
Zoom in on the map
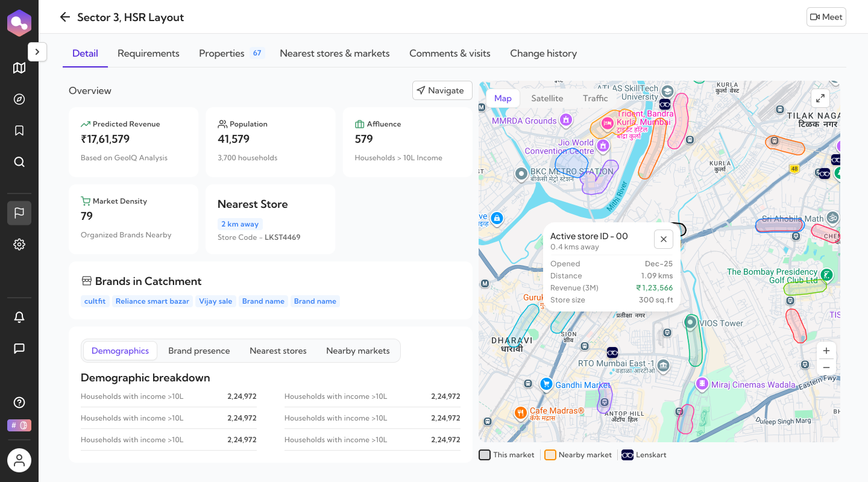tap(826, 351)
